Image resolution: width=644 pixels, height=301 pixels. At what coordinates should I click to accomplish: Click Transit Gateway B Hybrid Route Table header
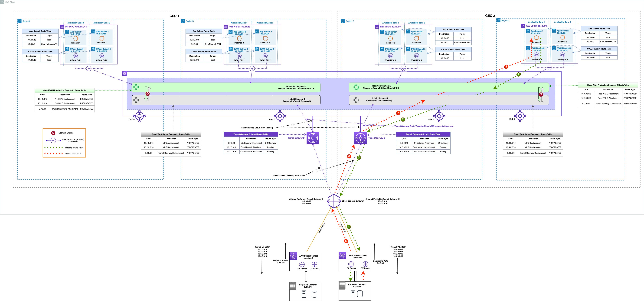pos(251,134)
